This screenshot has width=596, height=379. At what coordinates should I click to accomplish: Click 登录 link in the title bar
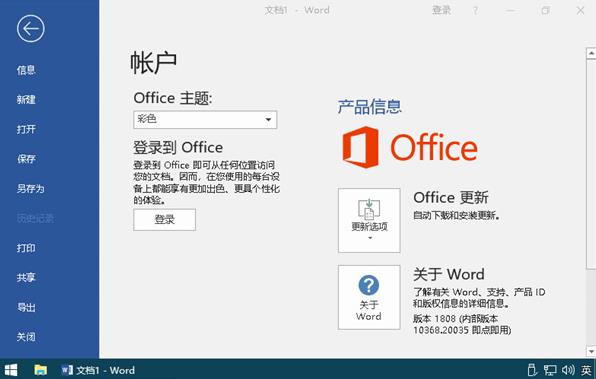pyautogui.click(x=441, y=10)
